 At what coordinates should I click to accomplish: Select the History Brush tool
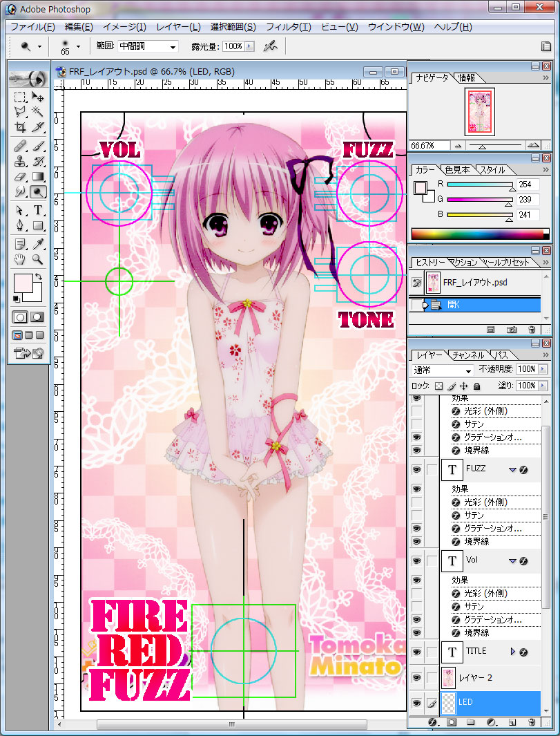pyautogui.click(x=37, y=162)
